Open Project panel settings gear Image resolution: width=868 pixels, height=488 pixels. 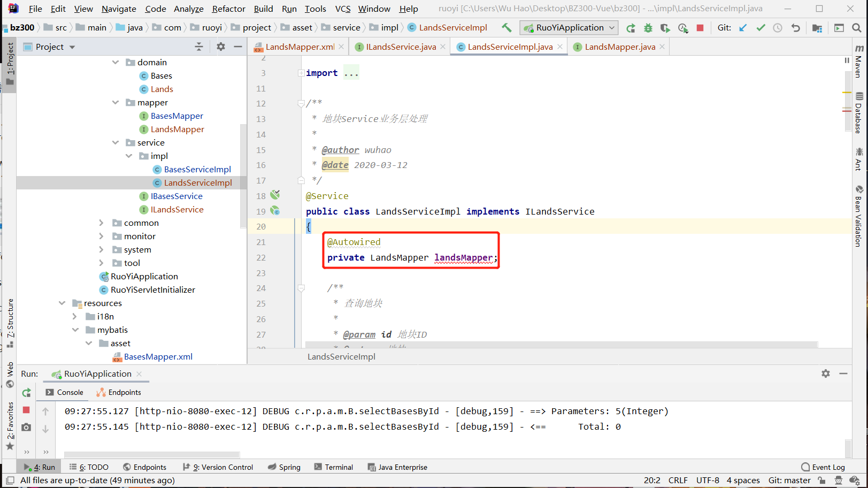click(221, 47)
